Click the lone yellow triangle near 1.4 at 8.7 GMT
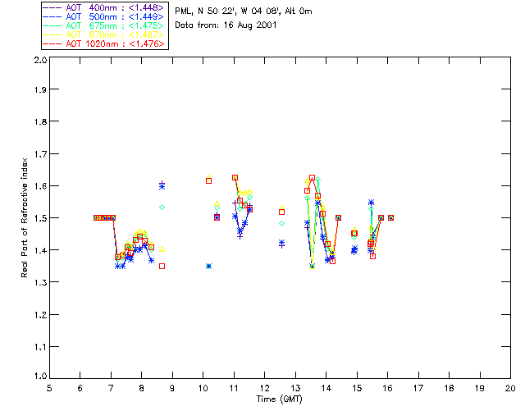Screen dimensions: 525x420 (162, 249)
